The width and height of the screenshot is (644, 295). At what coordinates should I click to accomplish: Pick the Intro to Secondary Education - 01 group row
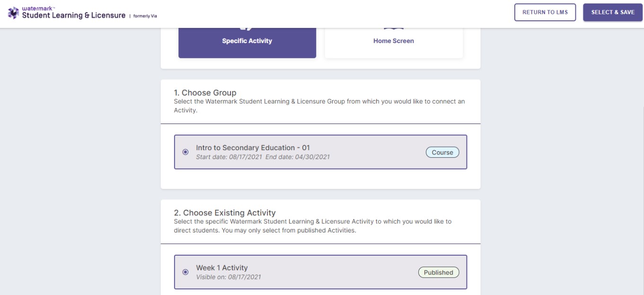pos(320,152)
